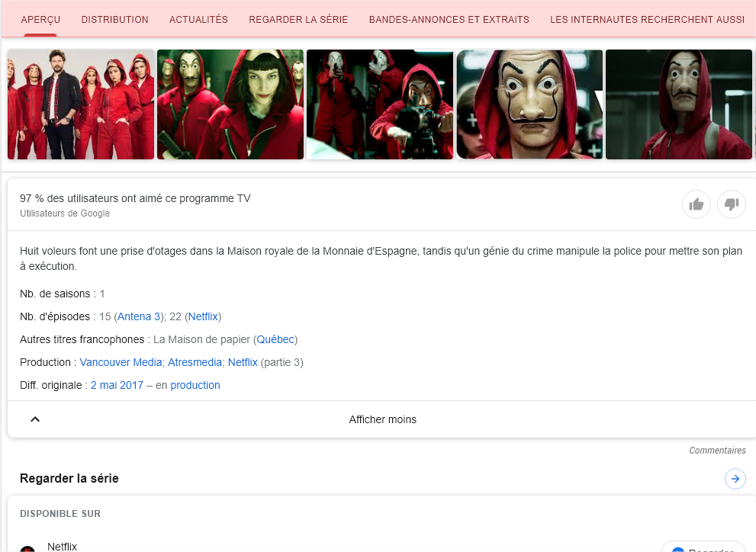Click the Commentaires feedback link

[717, 451]
